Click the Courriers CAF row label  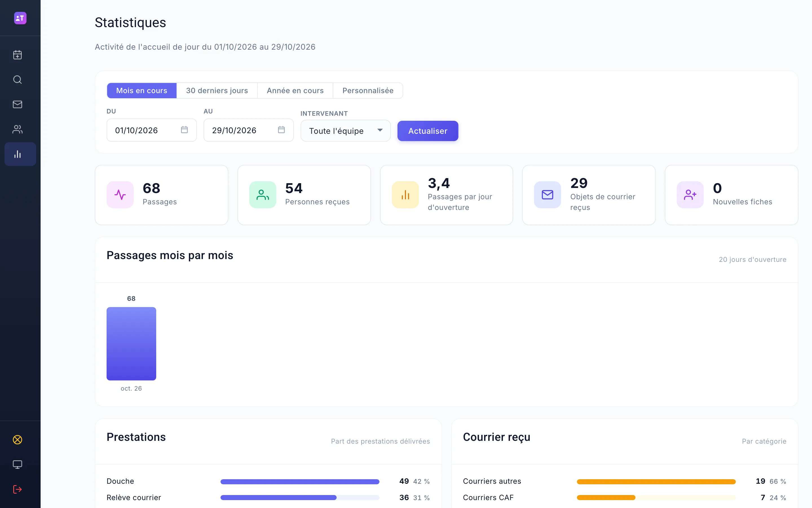click(488, 498)
